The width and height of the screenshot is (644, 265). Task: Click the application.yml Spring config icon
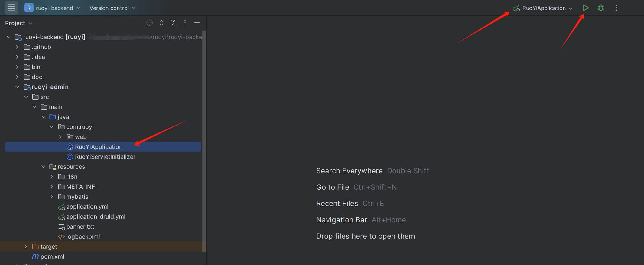pos(61,207)
